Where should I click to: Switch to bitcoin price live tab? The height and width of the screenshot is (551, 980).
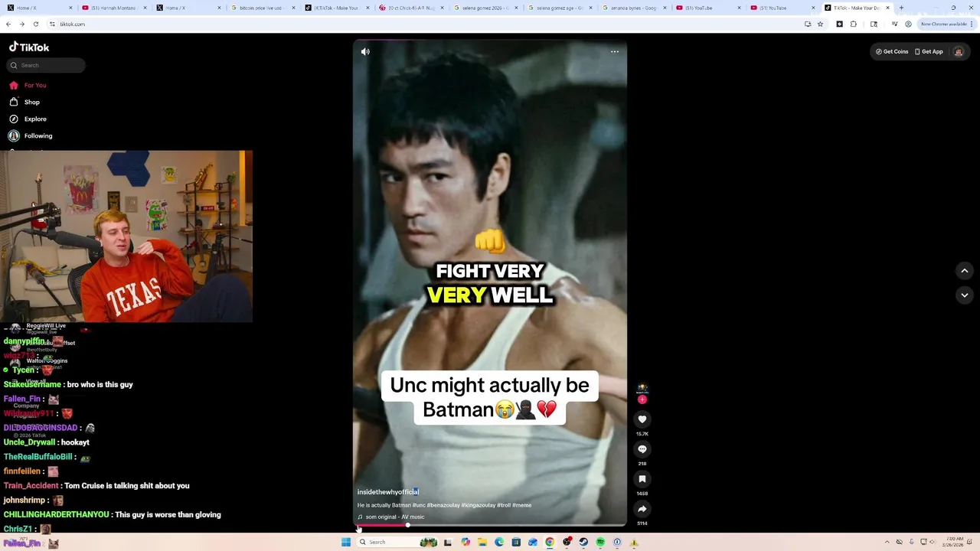[x=262, y=8]
